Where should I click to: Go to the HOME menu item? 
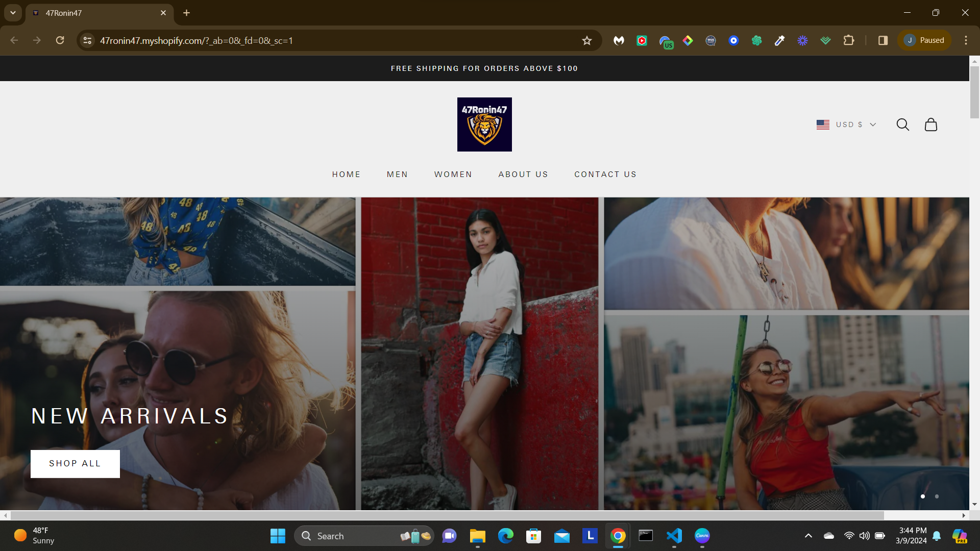pos(346,174)
